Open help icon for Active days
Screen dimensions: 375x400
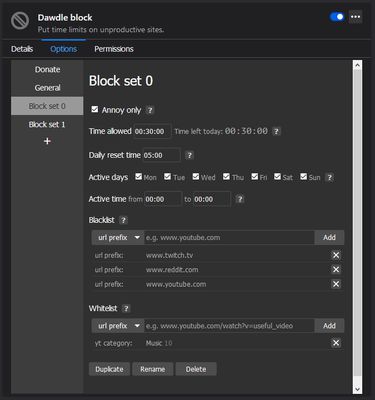point(329,177)
